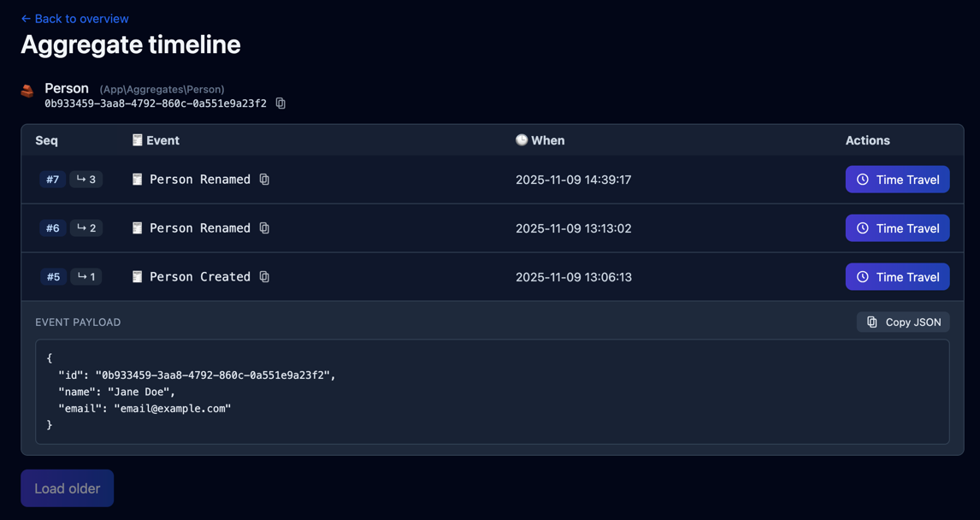This screenshot has width=980, height=520.
Task: Time Travel to event #7
Action: [897, 180]
